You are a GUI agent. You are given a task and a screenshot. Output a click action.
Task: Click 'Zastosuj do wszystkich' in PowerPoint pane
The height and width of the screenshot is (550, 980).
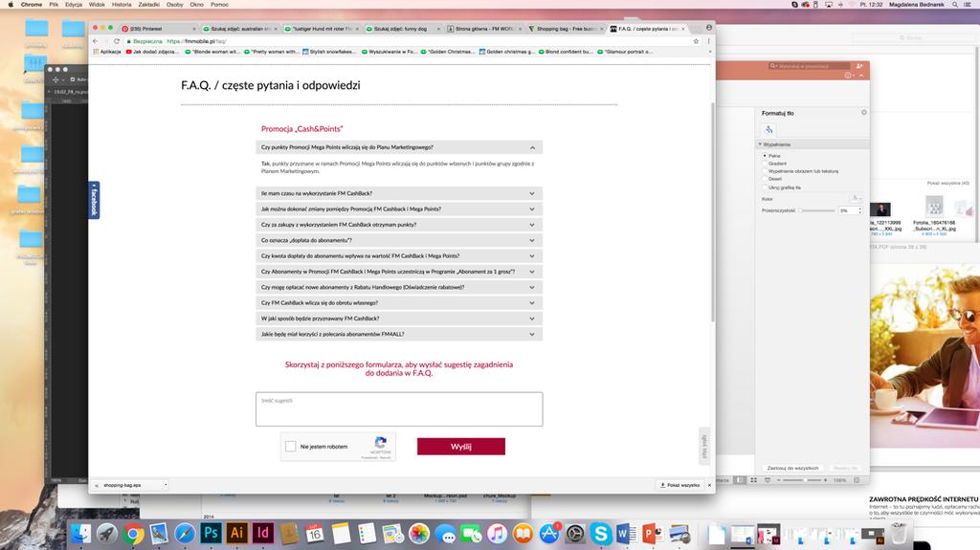tap(792, 468)
